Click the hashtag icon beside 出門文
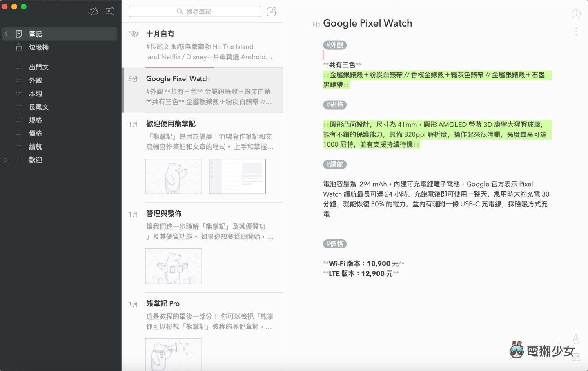This screenshot has width=588, height=371. [19, 67]
